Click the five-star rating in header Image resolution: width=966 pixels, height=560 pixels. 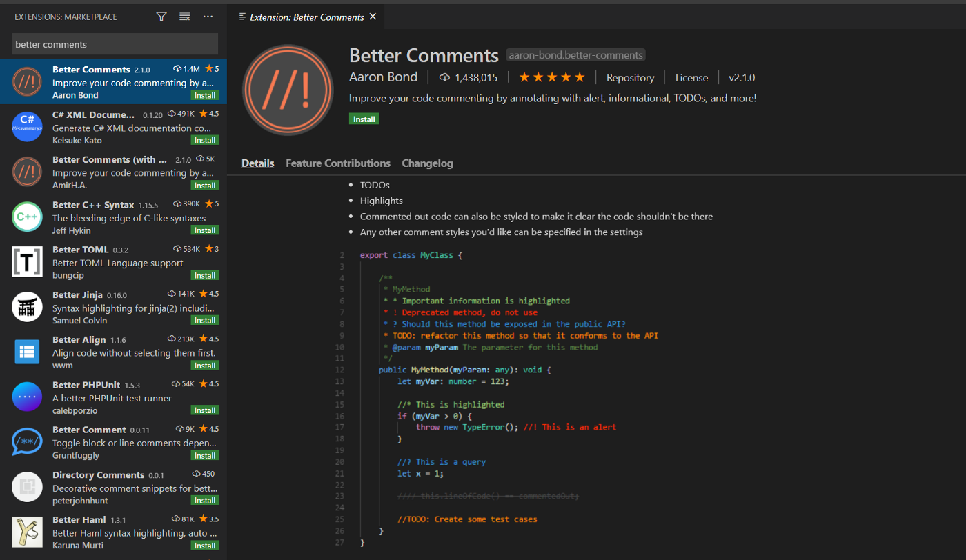click(551, 77)
